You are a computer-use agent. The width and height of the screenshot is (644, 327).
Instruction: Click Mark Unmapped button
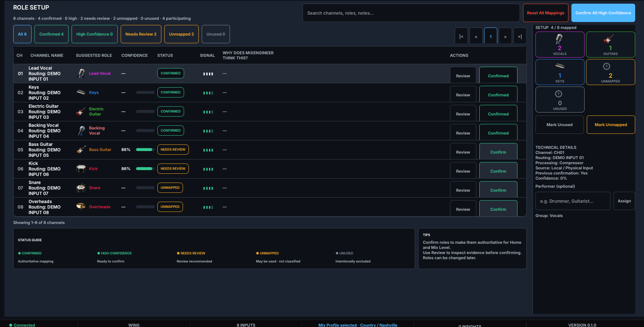click(611, 125)
